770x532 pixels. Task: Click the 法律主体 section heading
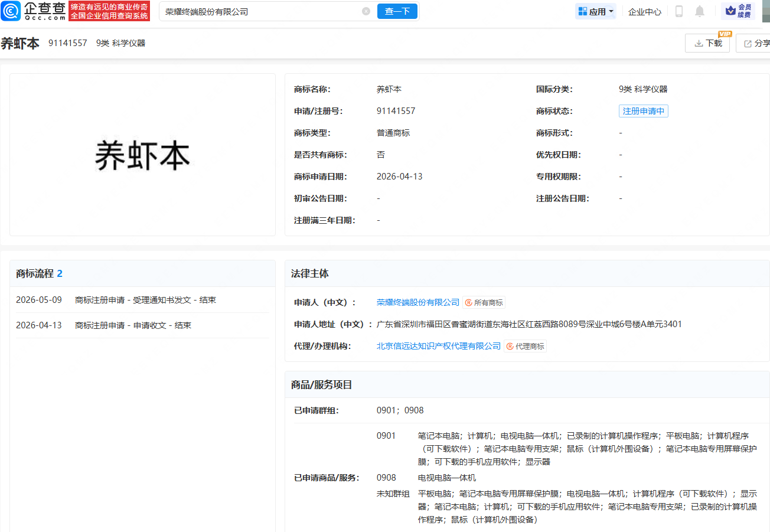[x=310, y=273]
